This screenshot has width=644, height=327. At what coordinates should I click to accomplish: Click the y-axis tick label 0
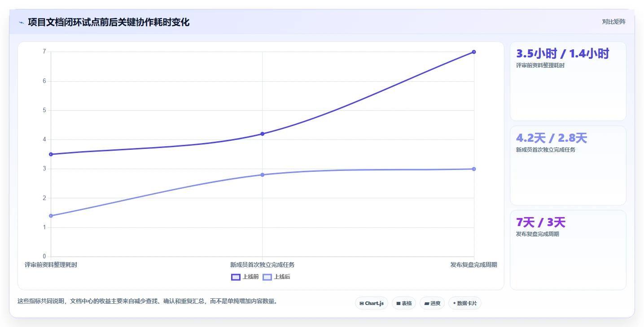[x=44, y=257]
